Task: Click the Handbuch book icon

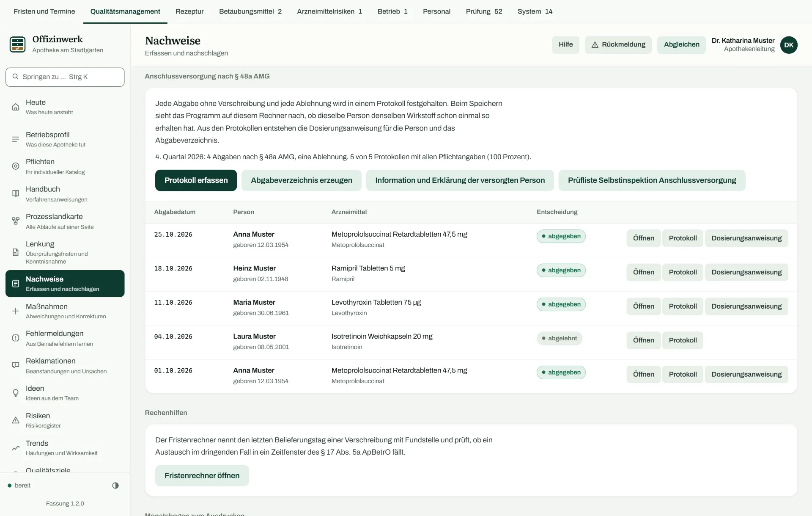Action: point(16,193)
